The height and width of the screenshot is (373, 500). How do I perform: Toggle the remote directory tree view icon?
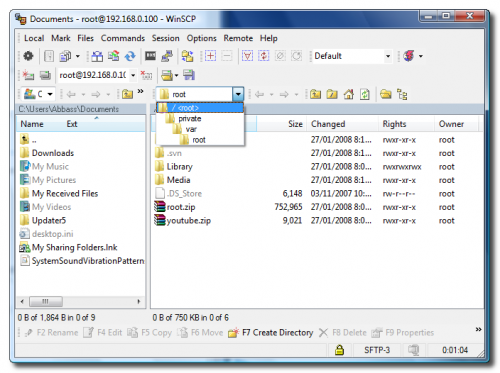tap(402, 95)
